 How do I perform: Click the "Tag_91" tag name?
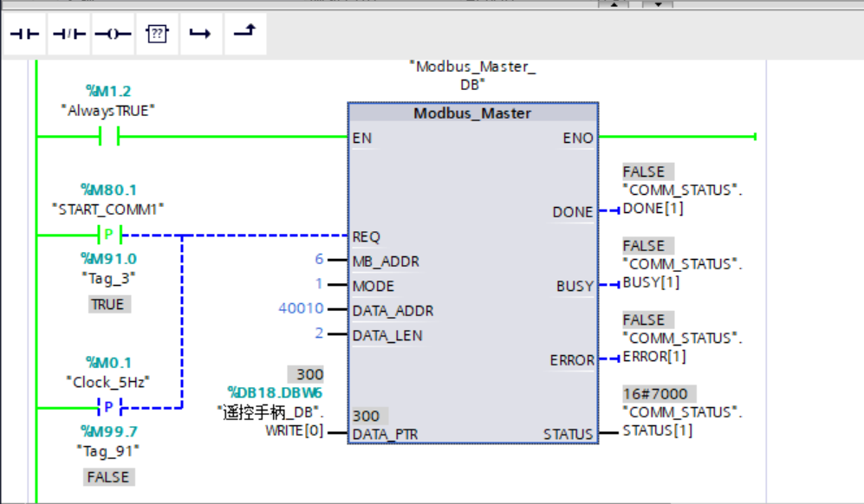pos(108,451)
